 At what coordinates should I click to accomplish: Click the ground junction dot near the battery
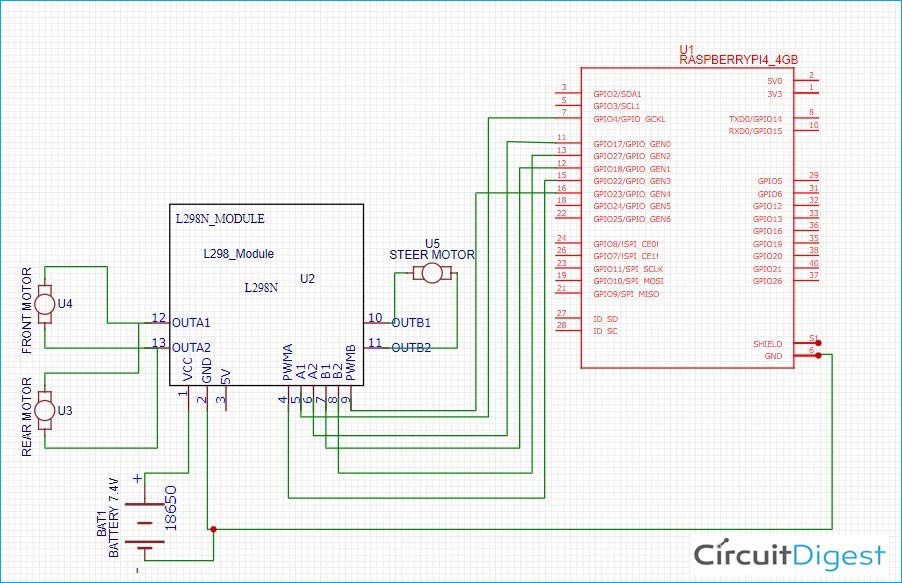pyautogui.click(x=213, y=529)
